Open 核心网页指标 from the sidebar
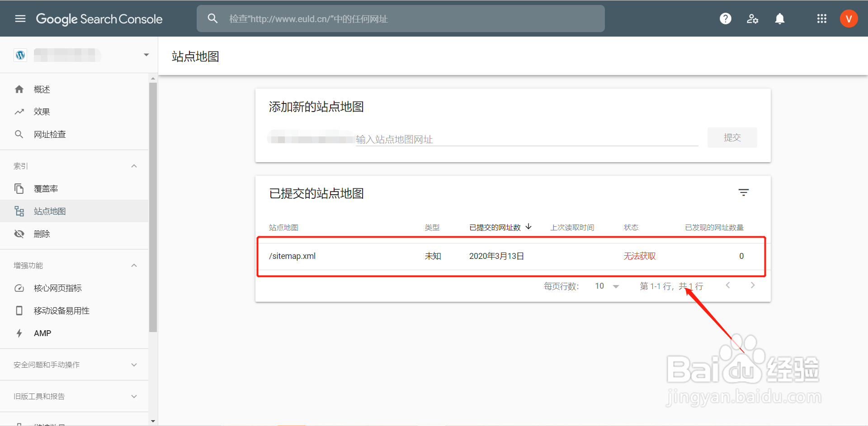This screenshot has width=868, height=426. click(57, 288)
